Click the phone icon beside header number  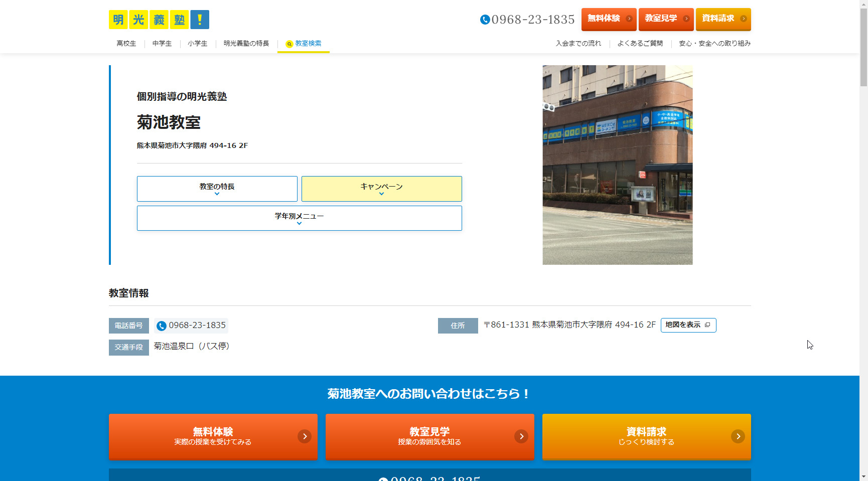tap(485, 20)
